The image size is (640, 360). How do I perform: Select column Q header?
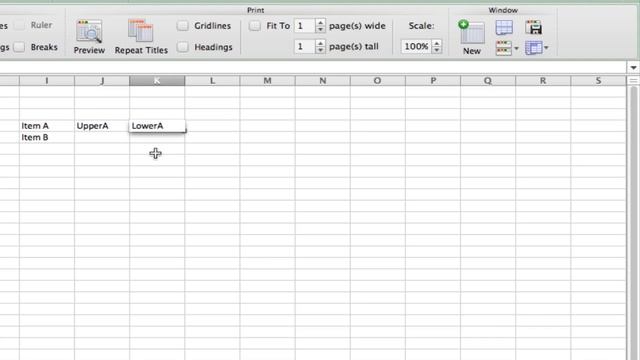tap(488, 81)
